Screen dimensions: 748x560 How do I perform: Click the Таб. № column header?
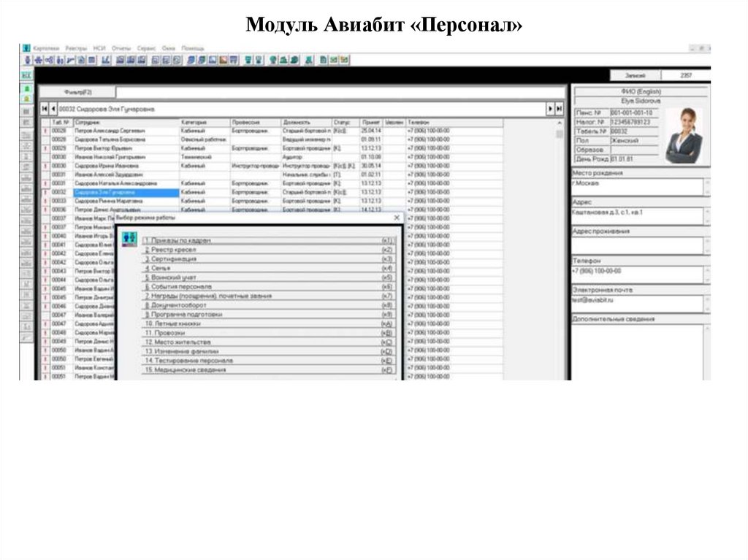pyautogui.click(x=61, y=123)
